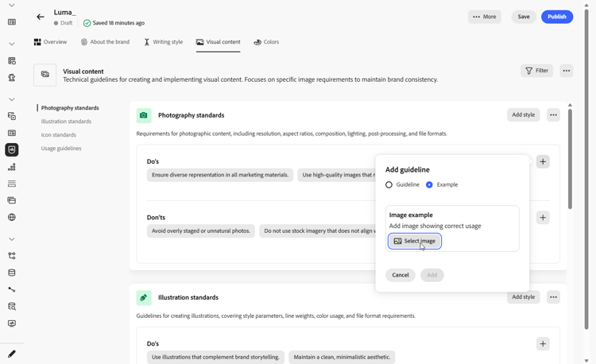Open the More actions menu

pyautogui.click(x=485, y=17)
